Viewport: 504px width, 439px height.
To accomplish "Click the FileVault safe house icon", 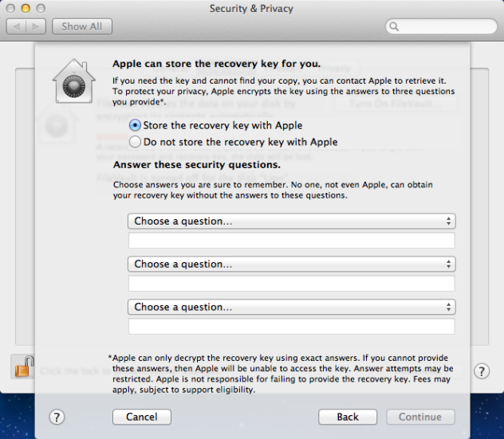I will click(x=74, y=81).
